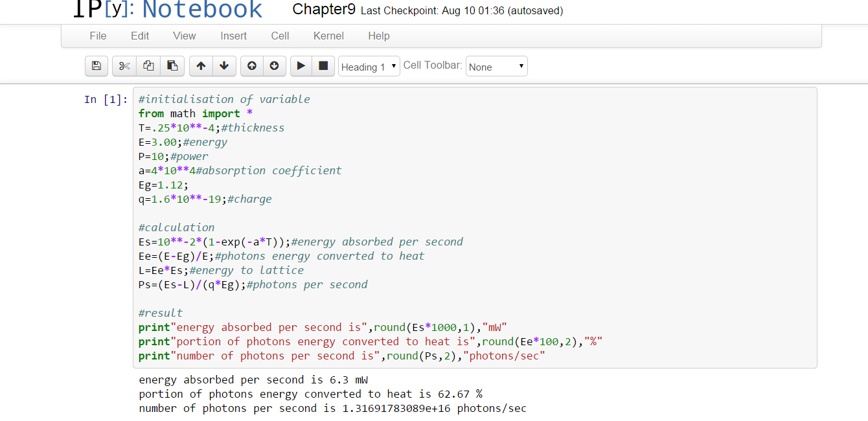Screen dimensions: 868x421
Task: Click the Save notebook icon
Action: pos(97,66)
